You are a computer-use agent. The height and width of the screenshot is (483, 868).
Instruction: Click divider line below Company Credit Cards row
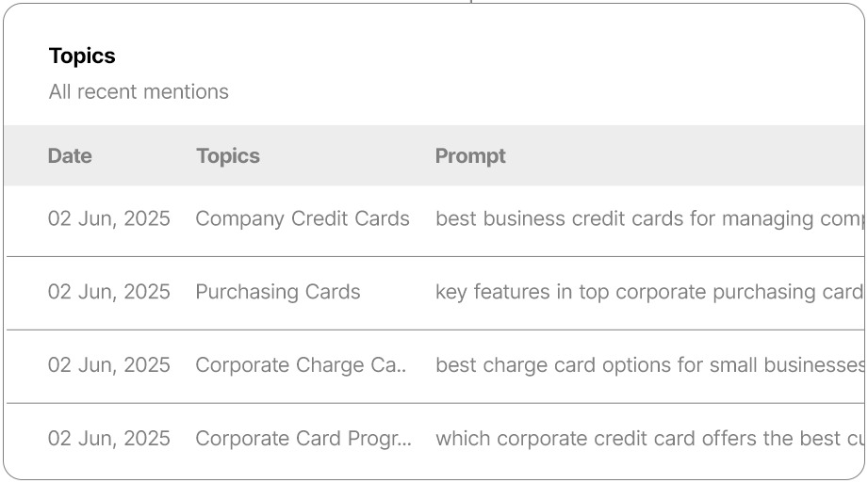pos(434,256)
